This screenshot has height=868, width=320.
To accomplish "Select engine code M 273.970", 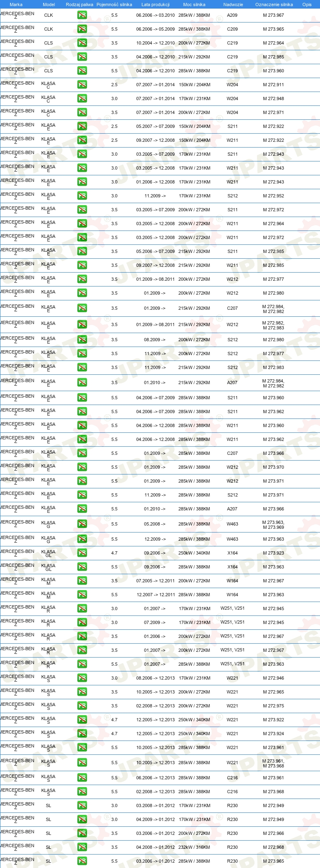I will pyautogui.click(x=273, y=467).
